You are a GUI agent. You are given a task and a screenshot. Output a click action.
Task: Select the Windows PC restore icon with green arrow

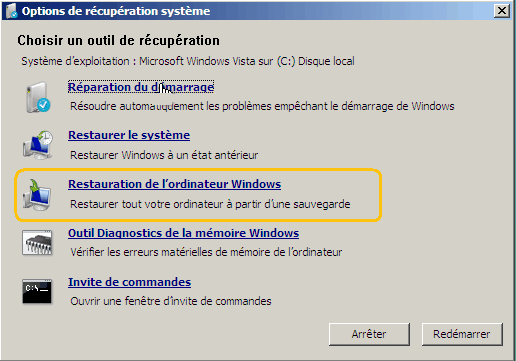(37, 195)
